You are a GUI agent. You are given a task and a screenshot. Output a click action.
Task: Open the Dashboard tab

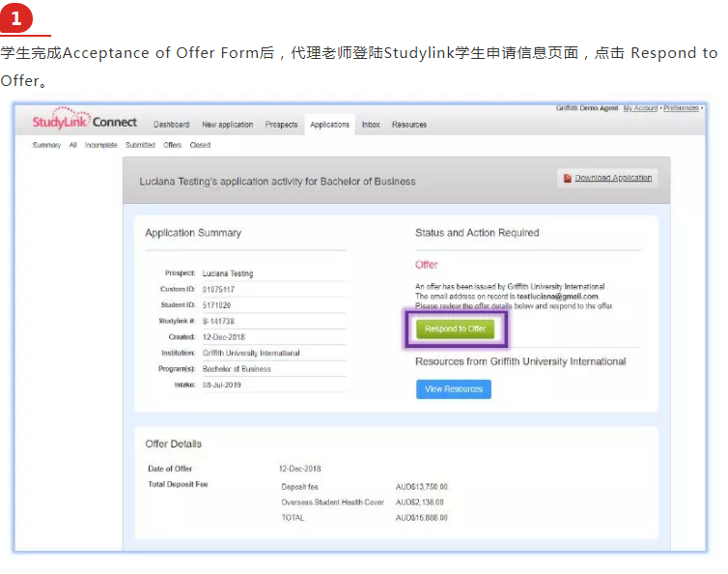[x=171, y=125]
